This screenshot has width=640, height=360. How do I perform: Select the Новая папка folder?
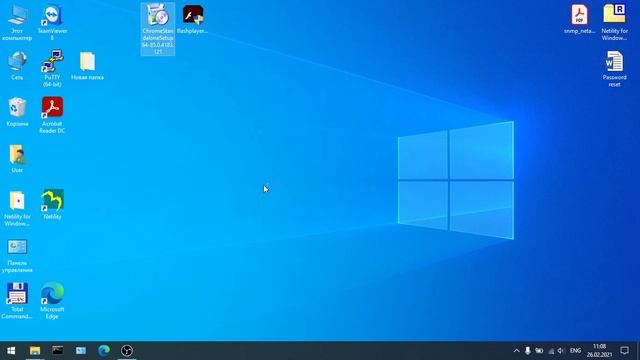click(x=87, y=66)
